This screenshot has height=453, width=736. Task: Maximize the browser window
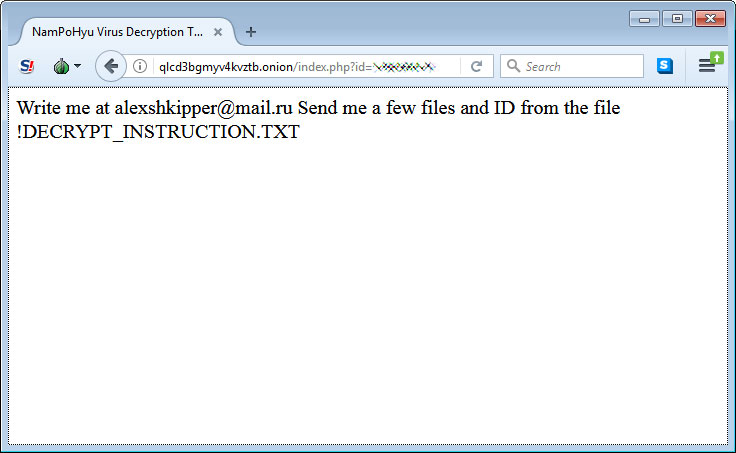point(677,19)
